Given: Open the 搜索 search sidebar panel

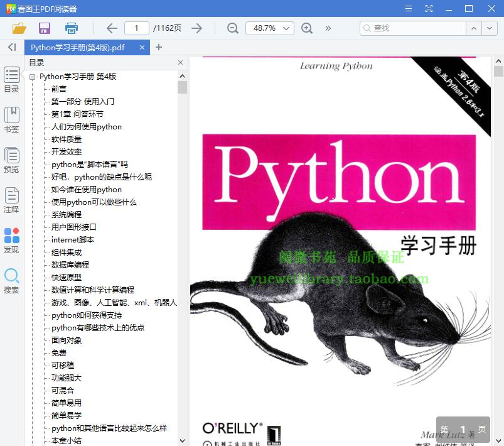Looking at the screenshot, I should [11, 281].
